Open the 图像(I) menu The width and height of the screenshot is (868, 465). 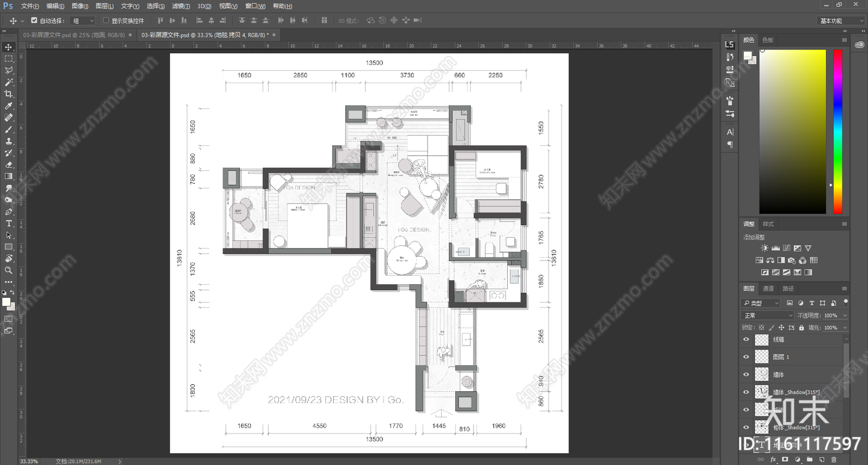pyautogui.click(x=80, y=6)
